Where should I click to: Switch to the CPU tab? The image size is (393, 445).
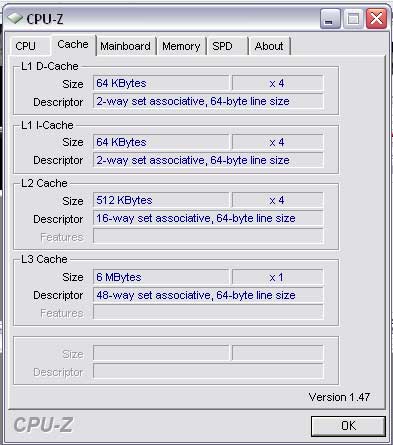click(29, 46)
